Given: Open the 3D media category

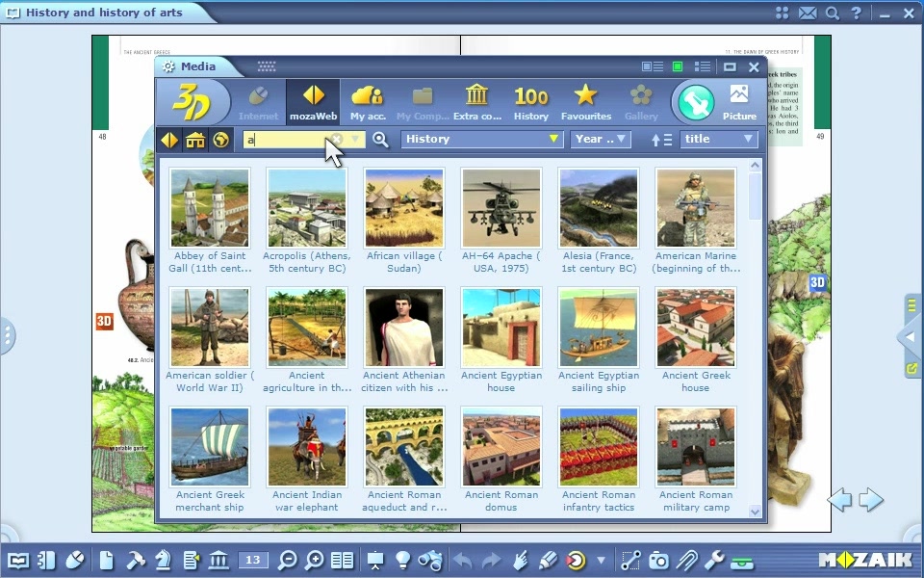Looking at the screenshot, I should (x=192, y=101).
